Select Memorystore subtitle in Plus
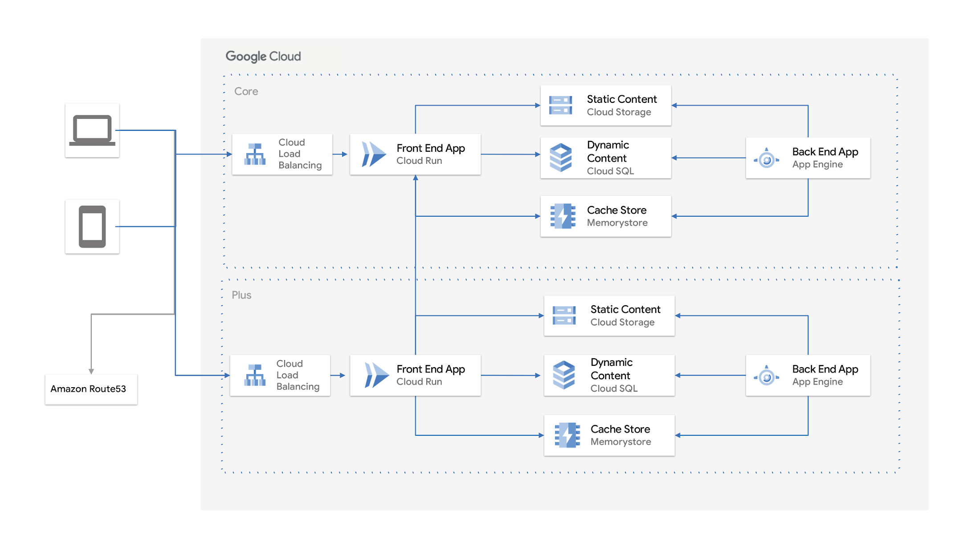Image resolution: width=980 pixels, height=551 pixels. (x=621, y=442)
